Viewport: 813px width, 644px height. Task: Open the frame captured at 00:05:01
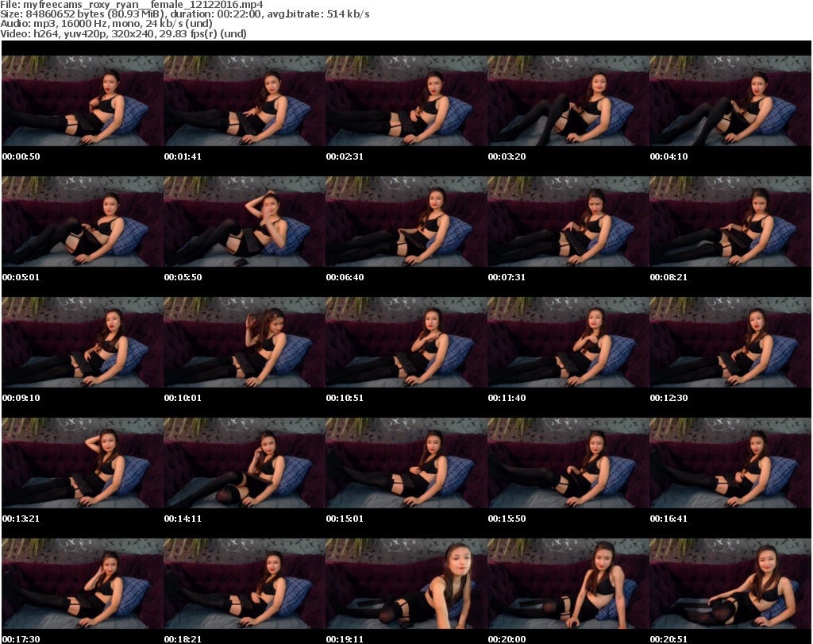[83, 222]
